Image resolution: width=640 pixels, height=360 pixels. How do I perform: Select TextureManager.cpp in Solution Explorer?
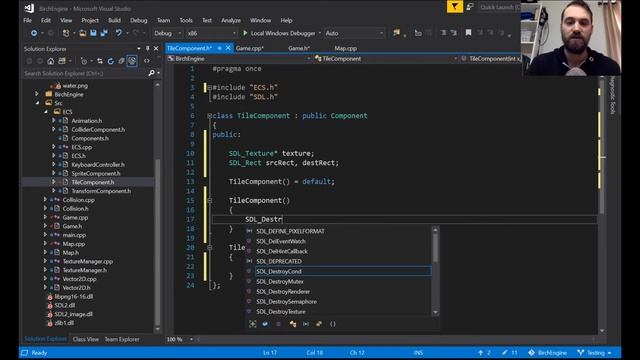(88, 262)
